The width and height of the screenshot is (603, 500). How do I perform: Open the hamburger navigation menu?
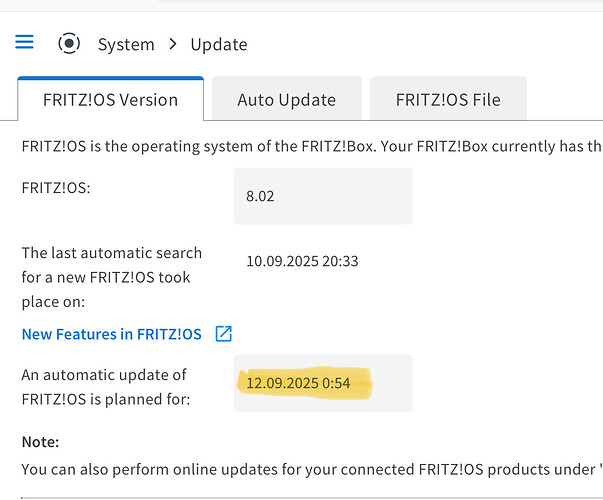(24, 42)
